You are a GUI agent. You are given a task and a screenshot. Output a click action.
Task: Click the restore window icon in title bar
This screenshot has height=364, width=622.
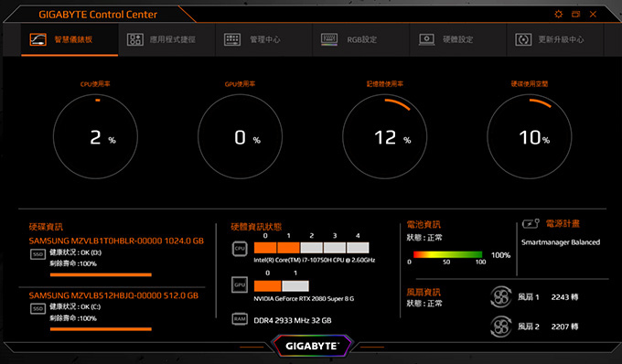point(575,15)
